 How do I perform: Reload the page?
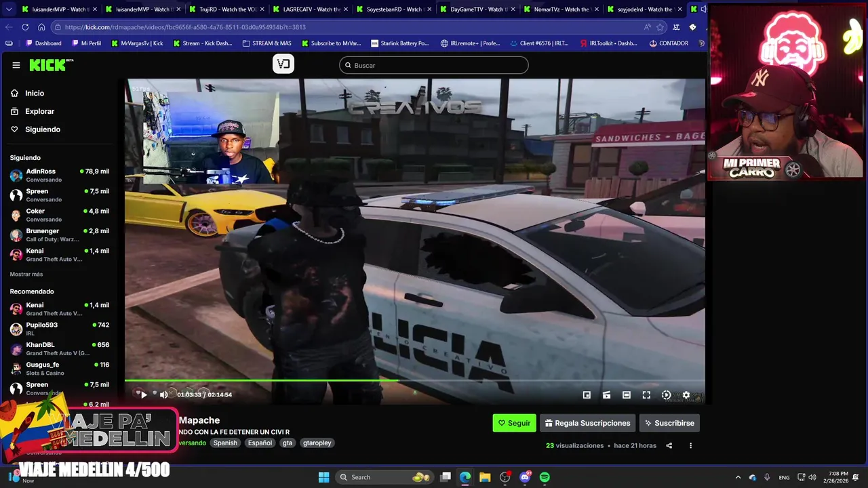point(25,27)
